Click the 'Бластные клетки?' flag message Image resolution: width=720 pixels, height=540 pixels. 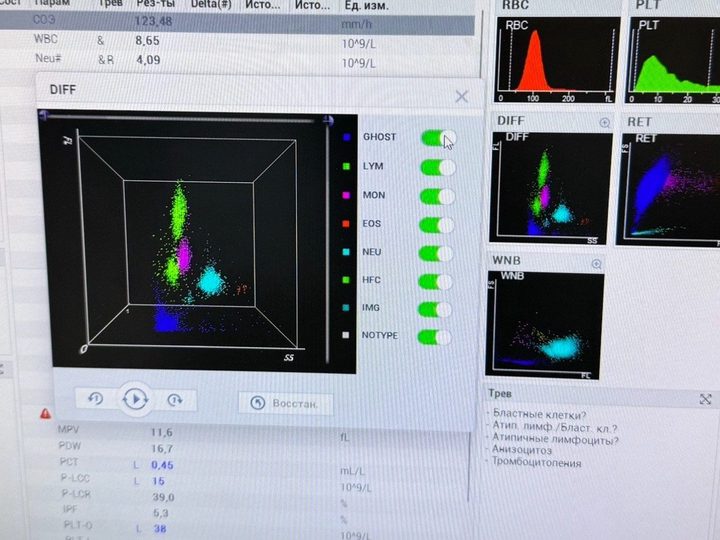[539, 414]
